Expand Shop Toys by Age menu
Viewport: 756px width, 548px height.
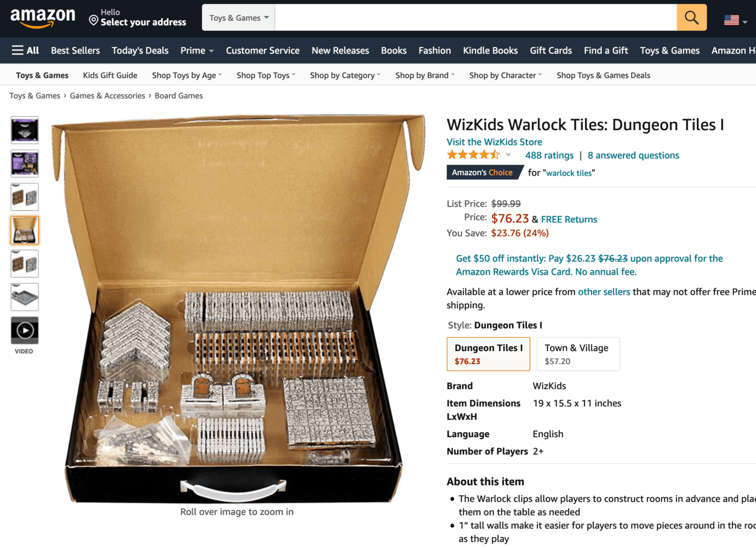click(187, 75)
